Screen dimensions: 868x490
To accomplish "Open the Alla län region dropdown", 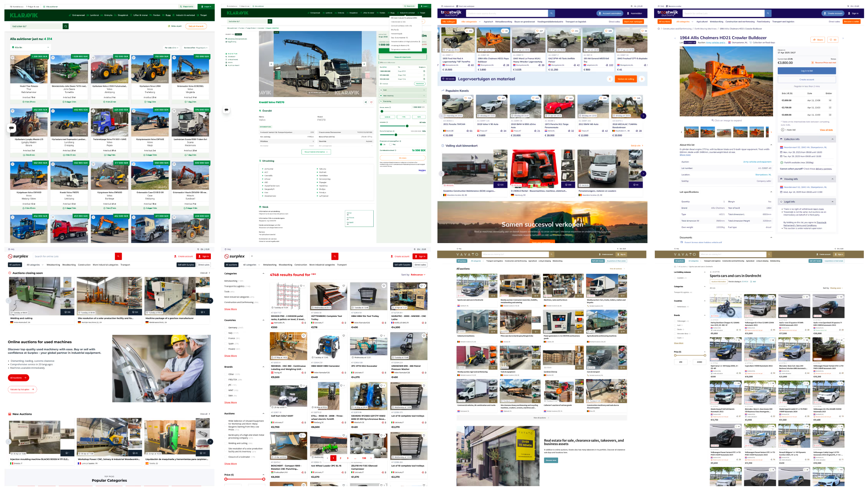I will (x=30, y=47).
